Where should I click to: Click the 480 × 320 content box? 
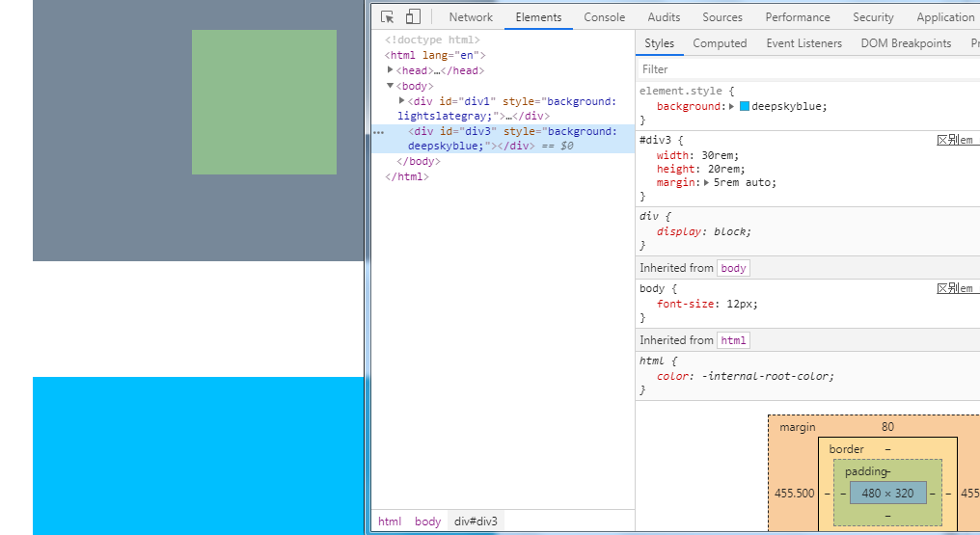[887, 494]
